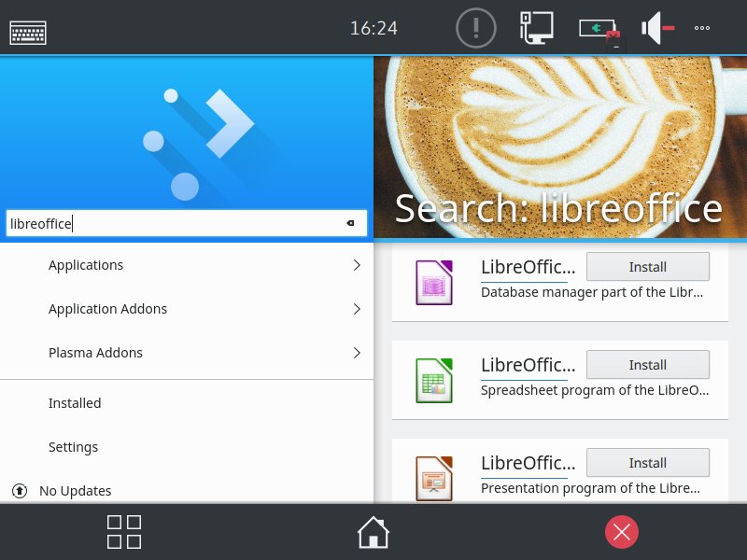
Task: Click the LibreOffice Impress presentation icon
Action: point(434,478)
